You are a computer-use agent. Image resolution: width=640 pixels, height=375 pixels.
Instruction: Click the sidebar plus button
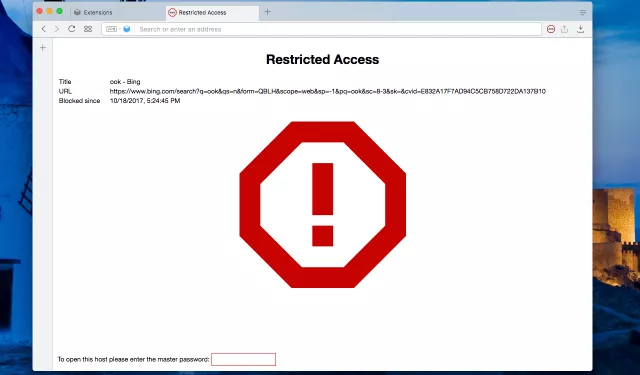click(x=43, y=48)
